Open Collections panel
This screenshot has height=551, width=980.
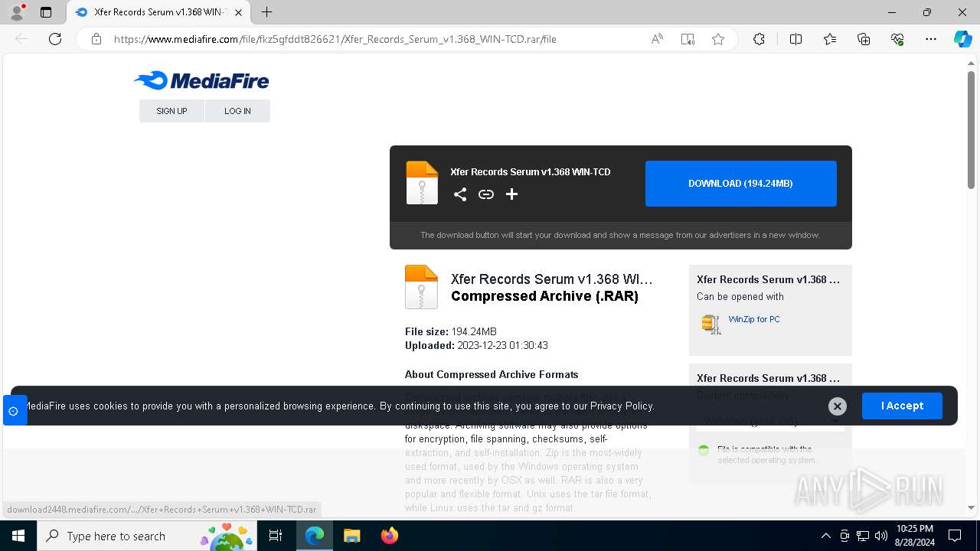pos(864,39)
